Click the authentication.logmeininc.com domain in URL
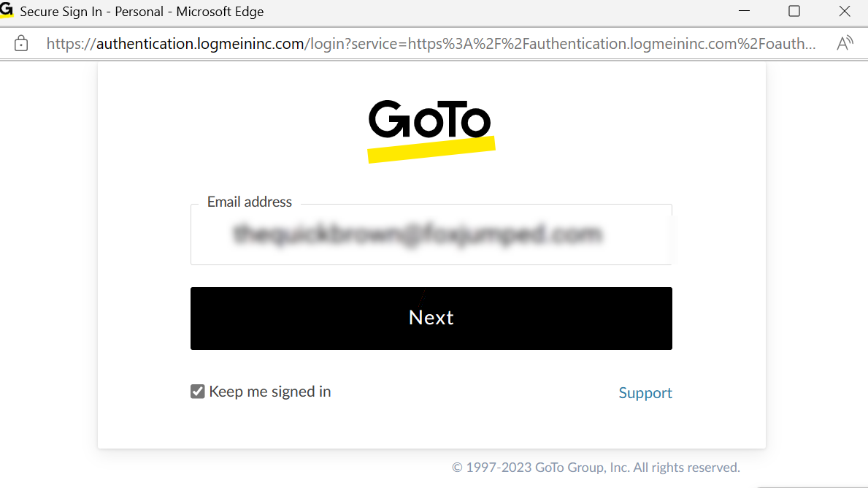Image resolution: width=868 pixels, height=488 pixels. point(200,44)
